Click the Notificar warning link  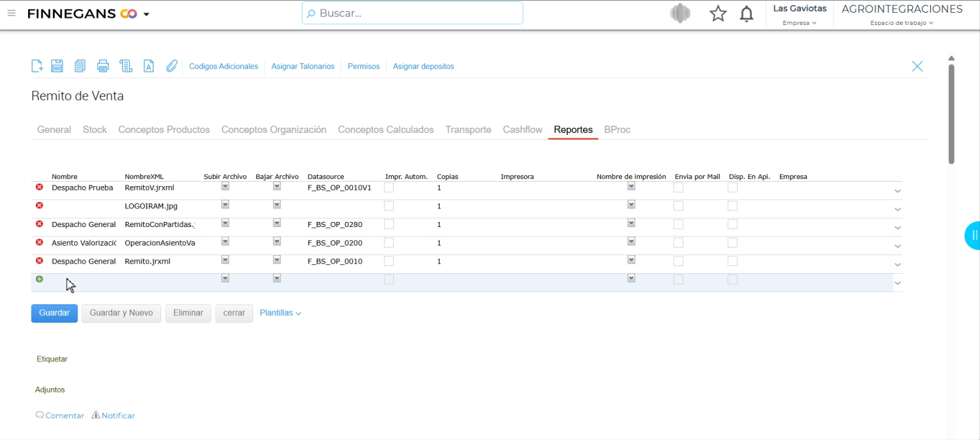click(113, 416)
